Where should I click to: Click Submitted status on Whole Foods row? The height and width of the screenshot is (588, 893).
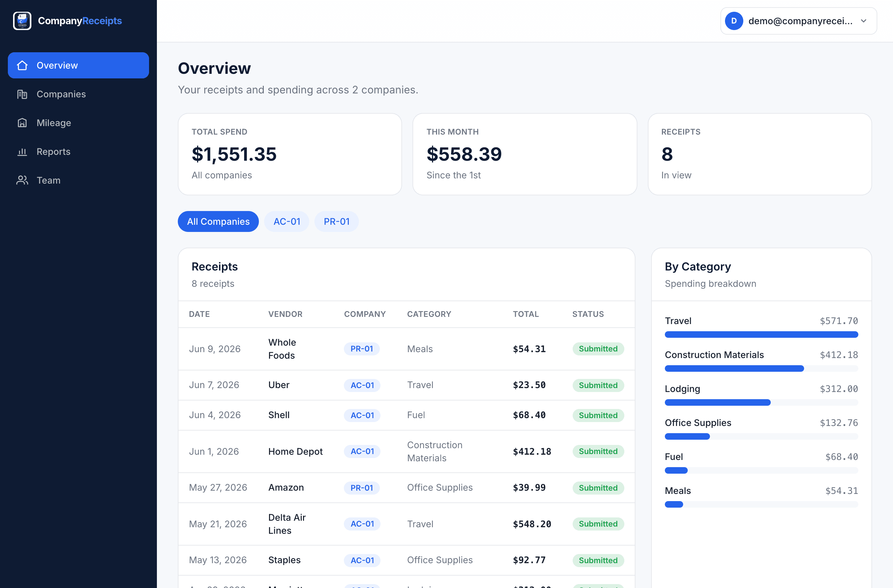pyautogui.click(x=598, y=349)
